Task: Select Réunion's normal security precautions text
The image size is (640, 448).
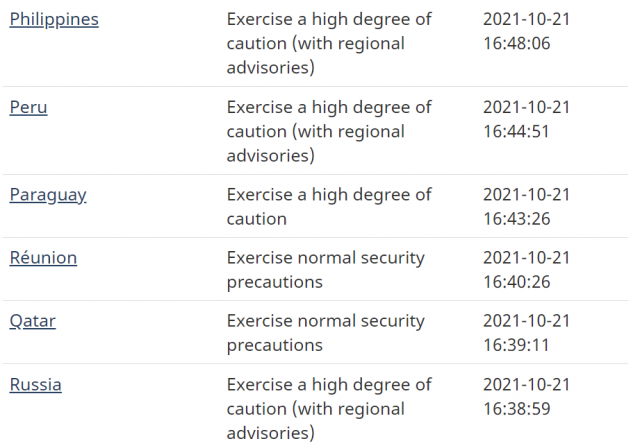Action: (x=325, y=270)
